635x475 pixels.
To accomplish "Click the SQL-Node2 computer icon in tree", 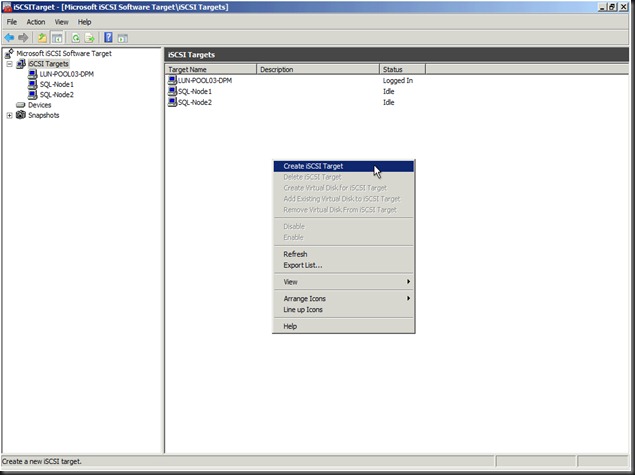I will 32,95.
